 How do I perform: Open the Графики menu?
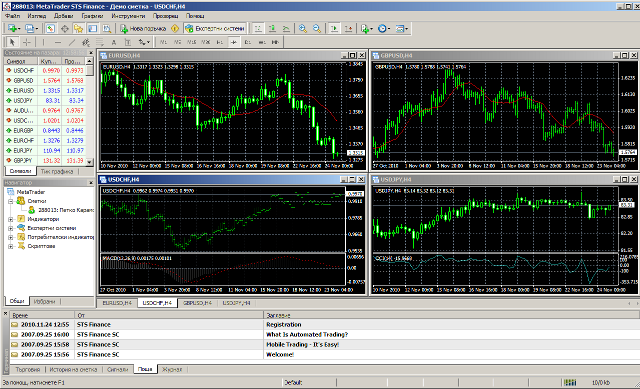pyautogui.click(x=92, y=16)
